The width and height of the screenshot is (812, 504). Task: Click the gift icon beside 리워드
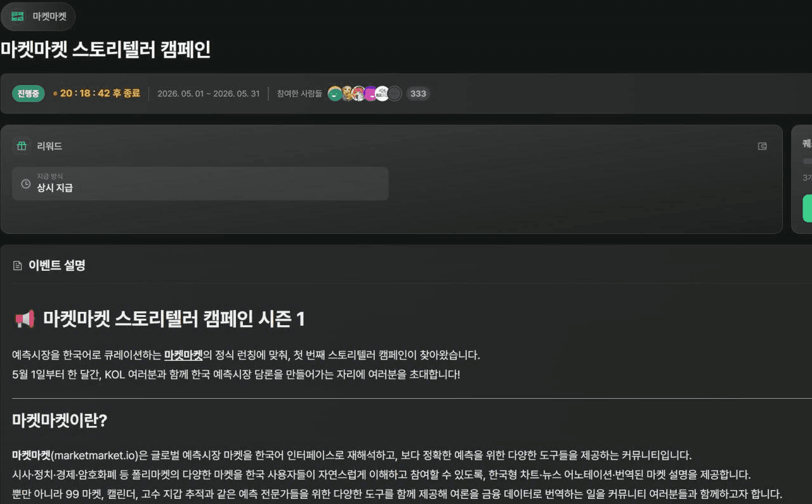tap(22, 146)
